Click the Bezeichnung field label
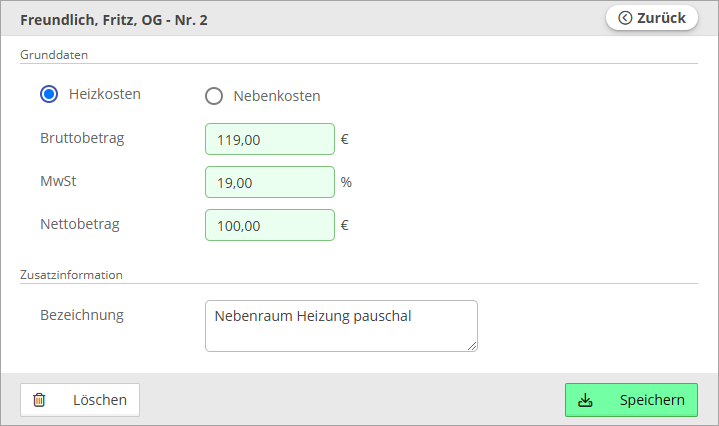The height and width of the screenshot is (426, 719). [82, 315]
